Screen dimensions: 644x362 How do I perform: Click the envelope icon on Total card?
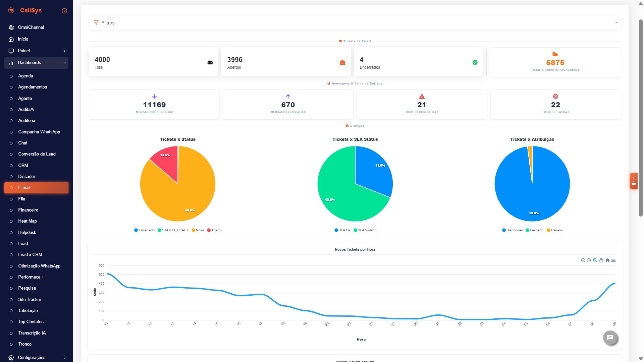point(210,63)
